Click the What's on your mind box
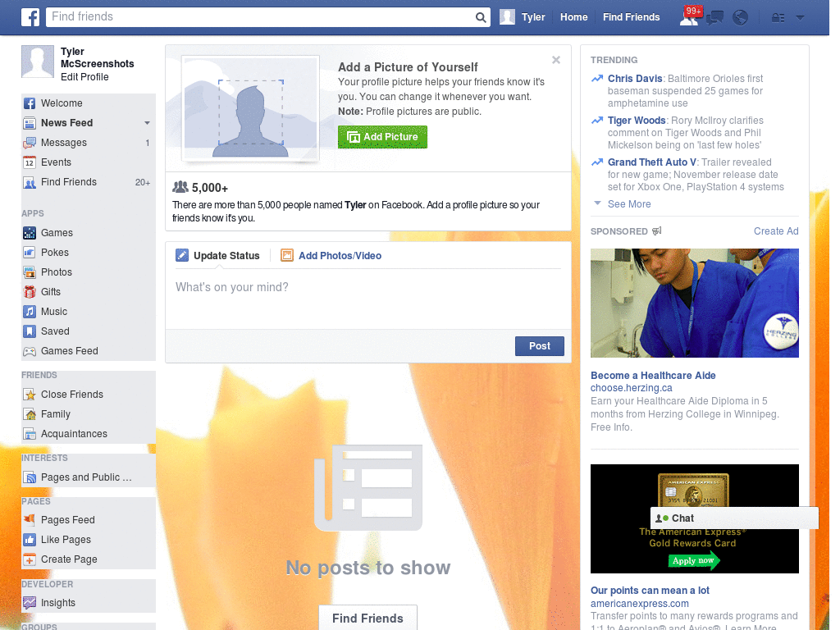The height and width of the screenshot is (630, 840). (368, 299)
